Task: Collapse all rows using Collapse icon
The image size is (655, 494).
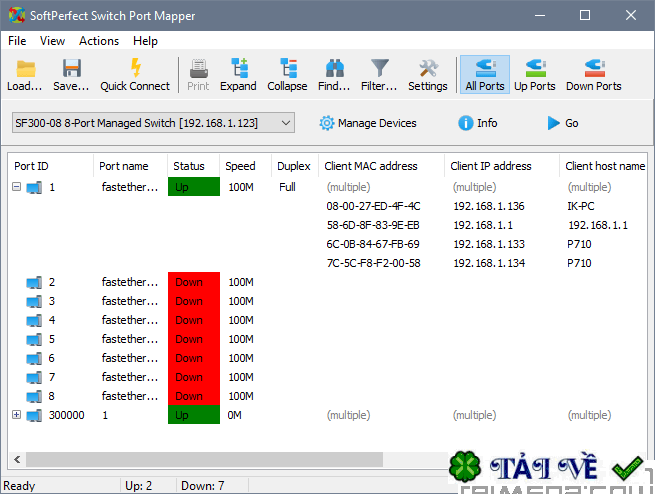Action: [287, 75]
